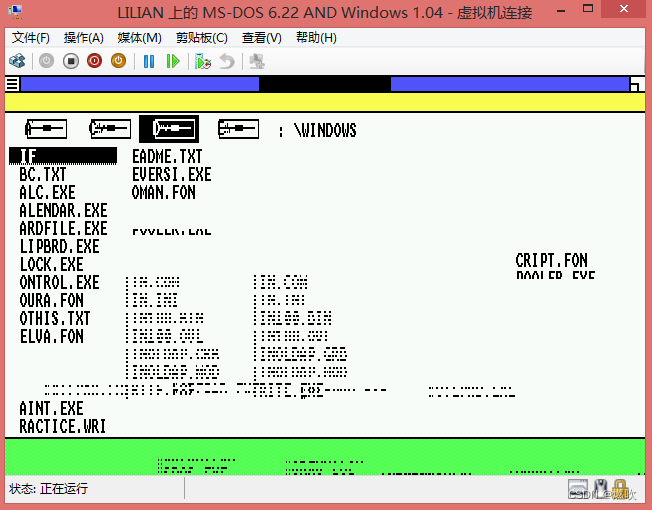The width and height of the screenshot is (652, 510).
Task: Pause the virtual machine
Action: (149, 62)
